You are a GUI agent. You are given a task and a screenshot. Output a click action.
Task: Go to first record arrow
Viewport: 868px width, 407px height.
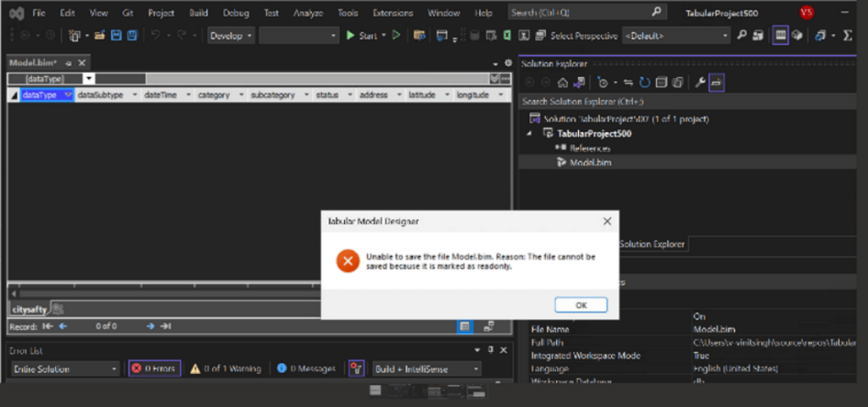coord(47,326)
